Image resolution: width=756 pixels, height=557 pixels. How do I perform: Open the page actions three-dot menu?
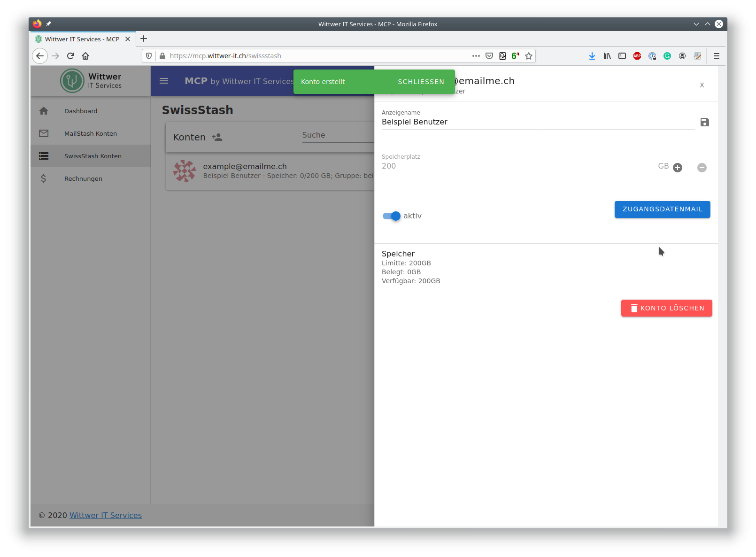[x=476, y=56]
